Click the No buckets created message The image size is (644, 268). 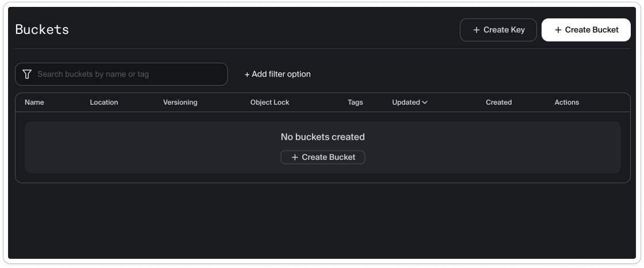[323, 137]
